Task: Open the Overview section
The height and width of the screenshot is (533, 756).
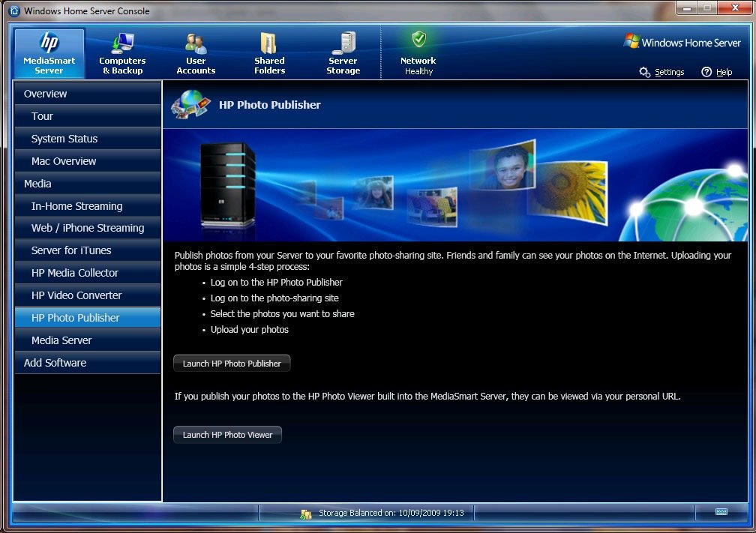Action: pyautogui.click(x=87, y=94)
